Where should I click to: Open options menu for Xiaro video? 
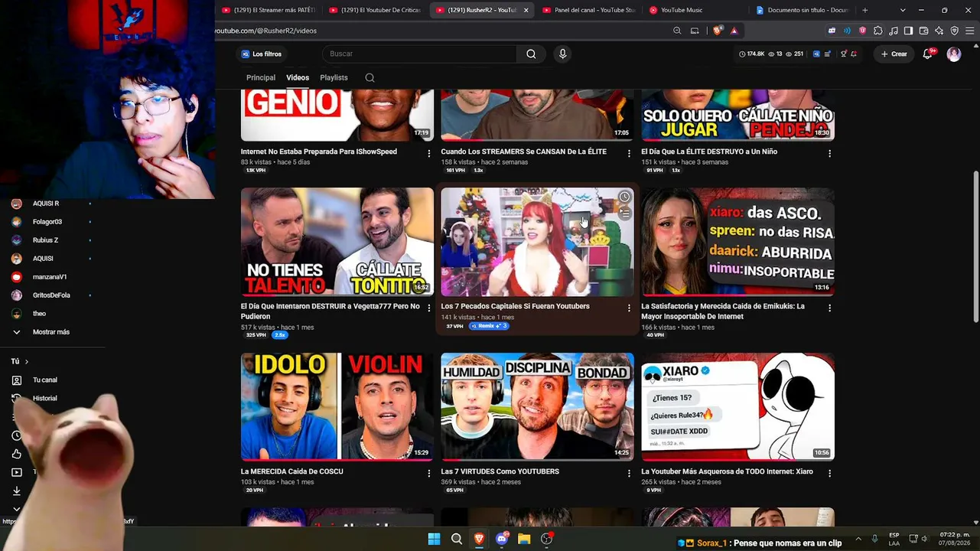(x=829, y=474)
